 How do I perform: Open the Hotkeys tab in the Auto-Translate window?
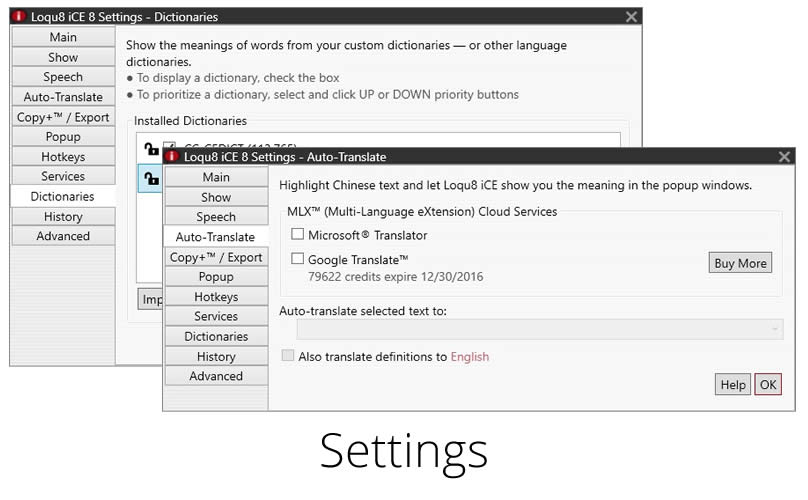point(216,297)
